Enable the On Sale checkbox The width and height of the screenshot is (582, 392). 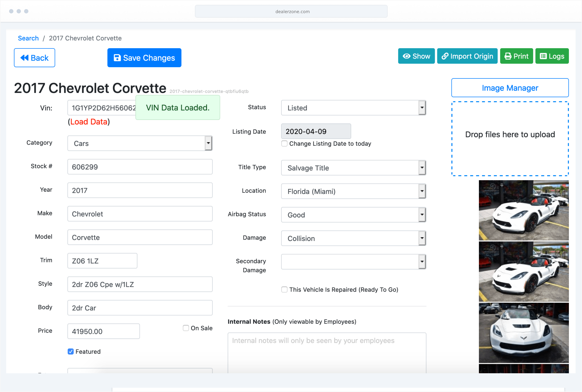[186, 328]
